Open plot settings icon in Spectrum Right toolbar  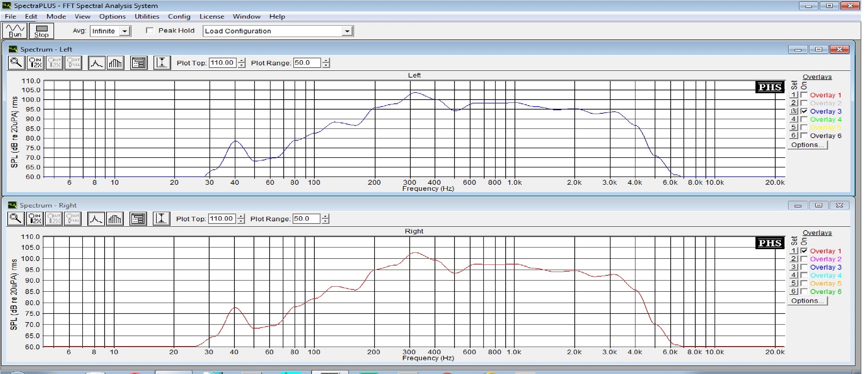pyautogui.click(x=138, y=219)
